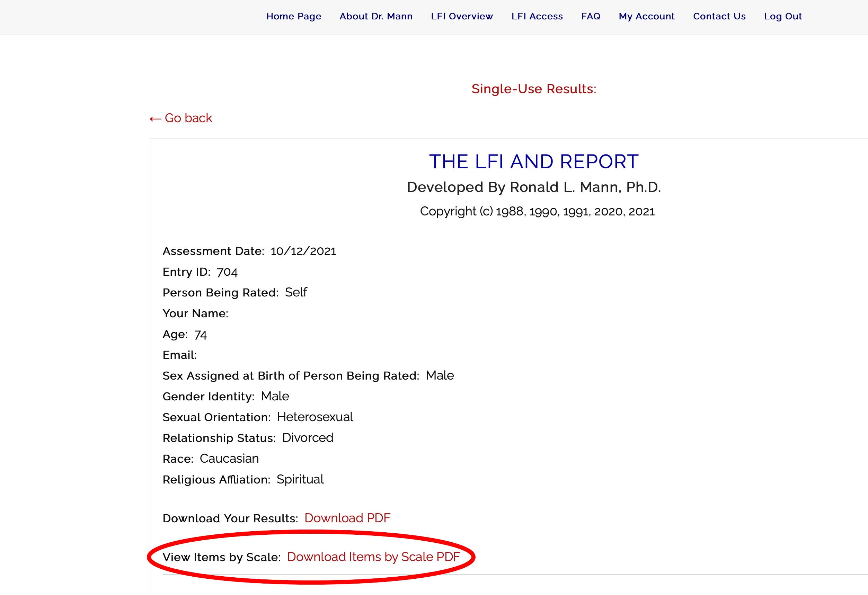Select LFI Access in navigation
Viewport: 868px width, 595px height.
[537, 16]
